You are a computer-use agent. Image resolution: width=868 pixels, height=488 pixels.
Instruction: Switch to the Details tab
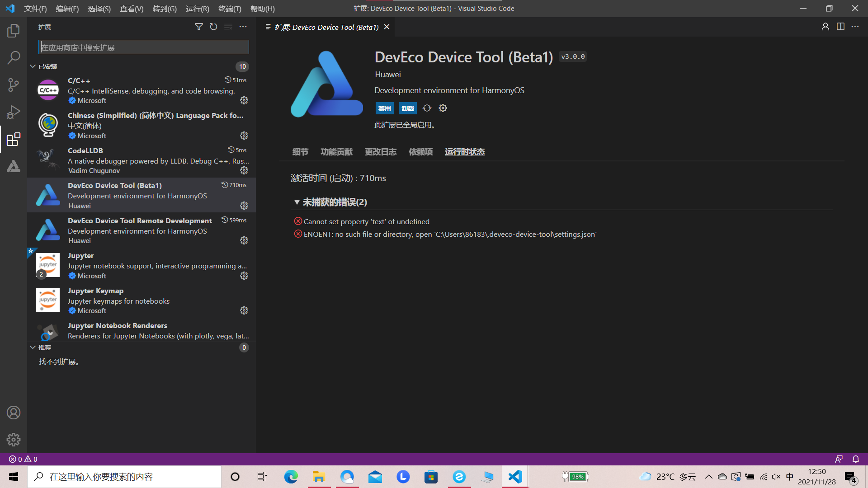pos(300,152)
